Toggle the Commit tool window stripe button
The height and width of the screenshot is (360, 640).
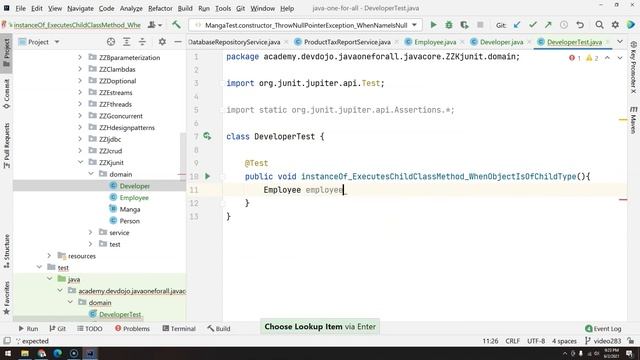(7, 94)
